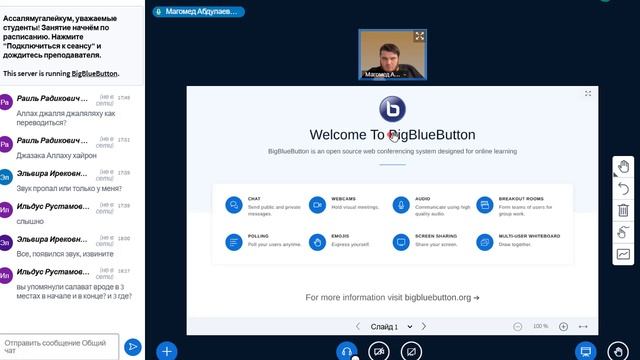Zoom out the presentation with minus
Image resolution: width=640 pixels, height=360 pixels.
(x=518, y=327)
